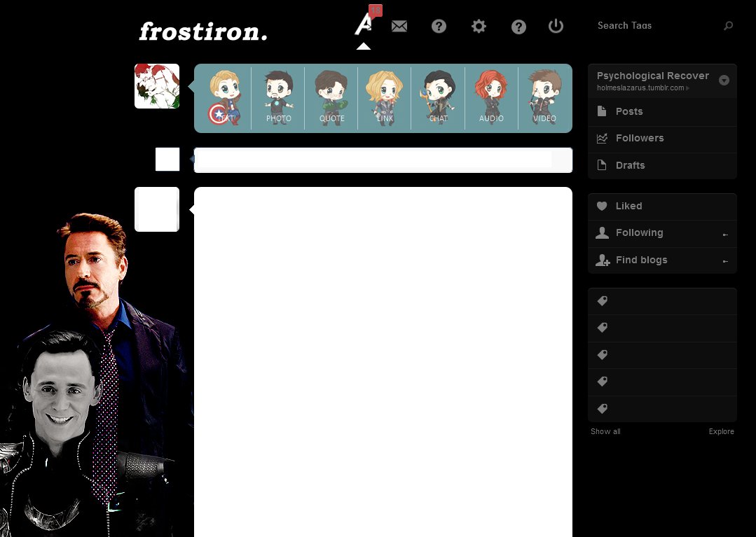Click the second question mark icon beside the gear
The width and height of the screenshot is (756, 537).
(x=518, y=27)
